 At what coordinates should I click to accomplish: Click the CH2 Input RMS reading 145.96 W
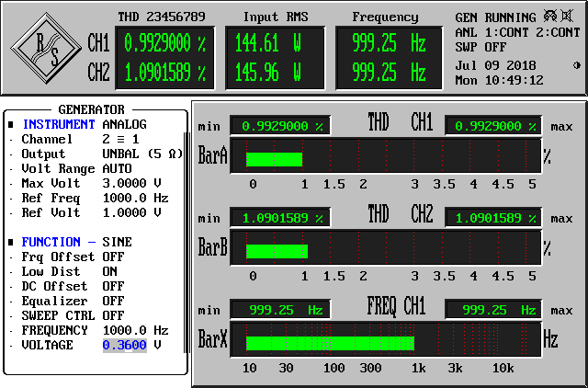click(268, 73)
